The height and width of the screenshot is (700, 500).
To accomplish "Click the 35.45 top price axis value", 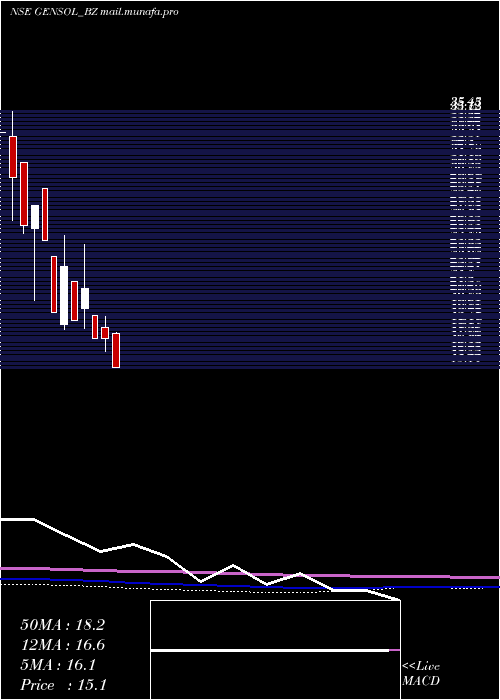I will tap(466, 104).
